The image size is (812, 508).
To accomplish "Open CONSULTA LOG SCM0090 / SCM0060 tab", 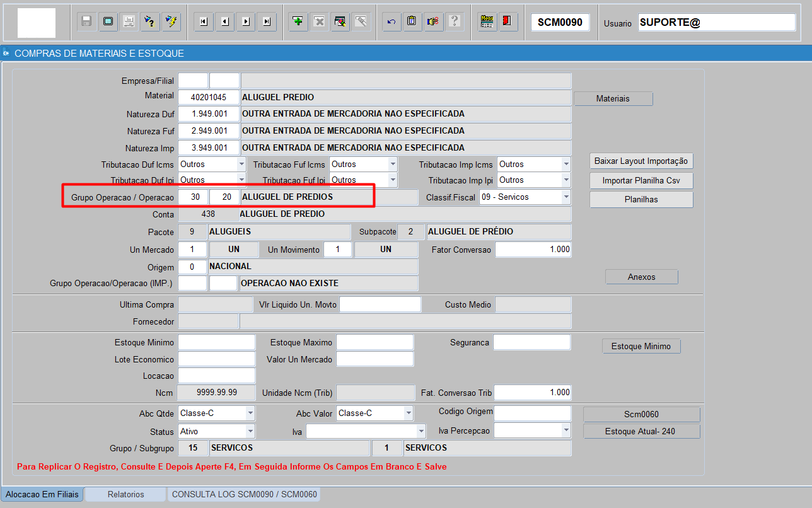I will click(244, 494).
